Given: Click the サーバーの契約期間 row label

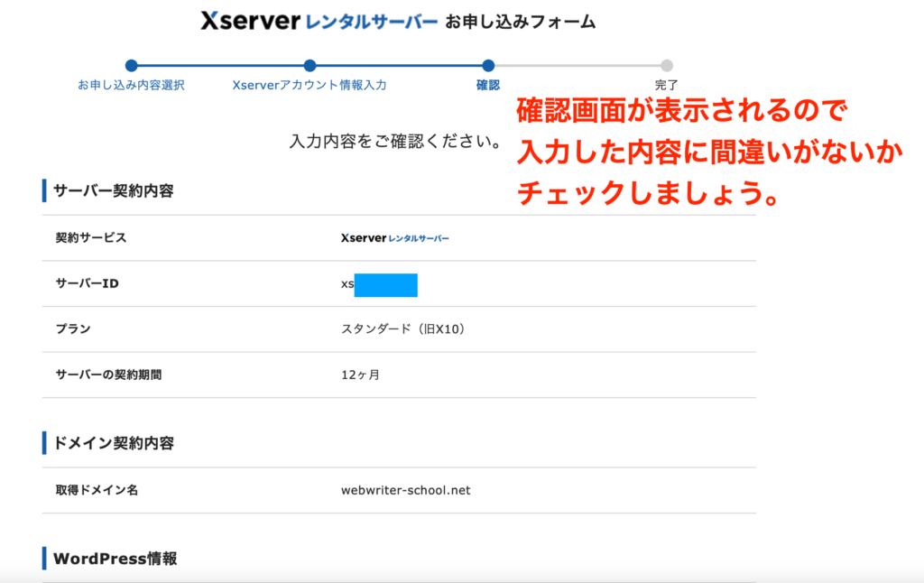Looking at the screenshot, I should [108, 375].
